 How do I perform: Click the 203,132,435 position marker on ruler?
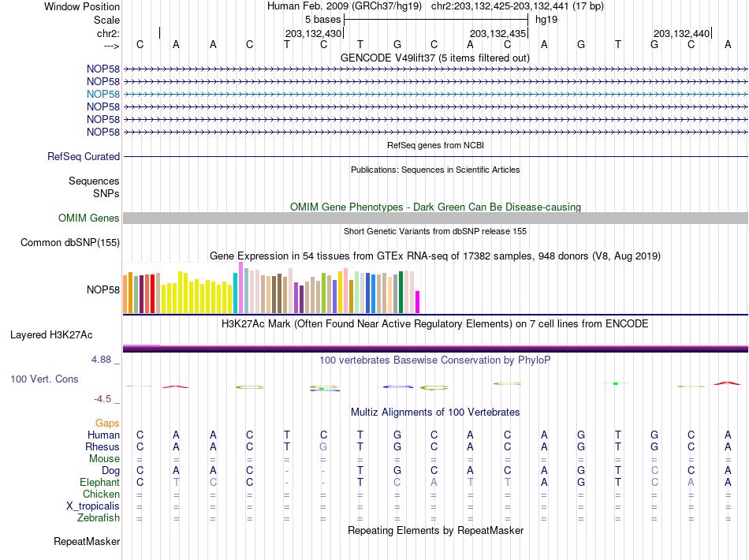[497, 33]
